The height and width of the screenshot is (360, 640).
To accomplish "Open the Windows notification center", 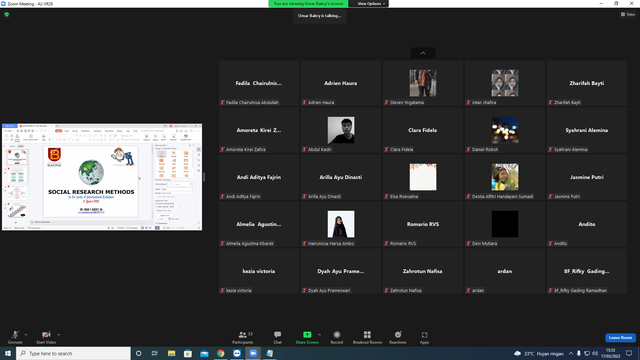I will pyautogui.click(x=629, y=353).
